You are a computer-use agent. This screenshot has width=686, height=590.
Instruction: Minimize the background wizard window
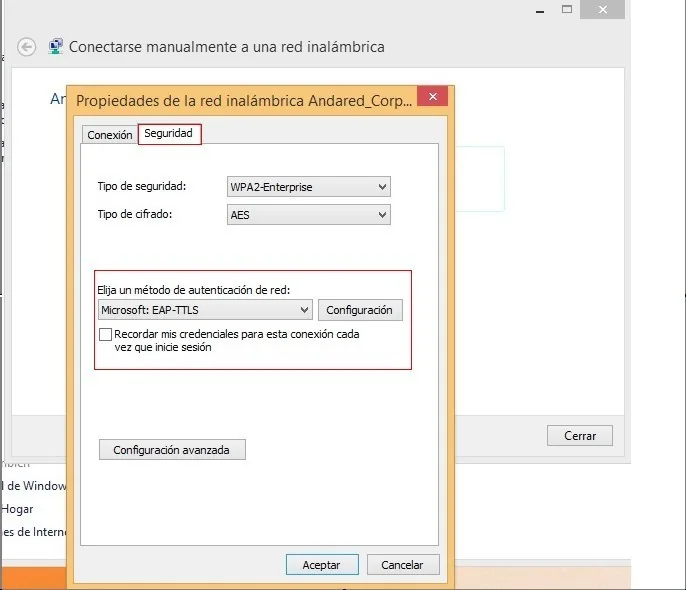click(540, 10)
